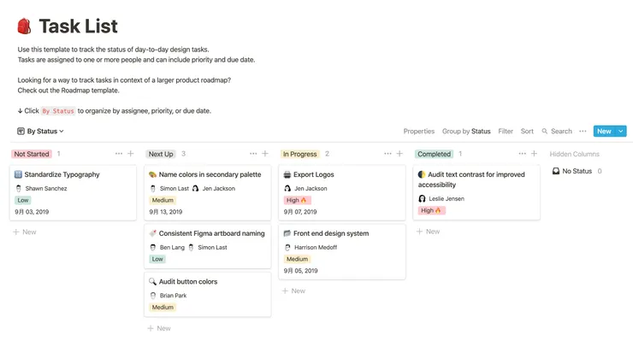Click the Search magnifier icon
Screen dimensions: 633x364
click(x=546, y=132)
